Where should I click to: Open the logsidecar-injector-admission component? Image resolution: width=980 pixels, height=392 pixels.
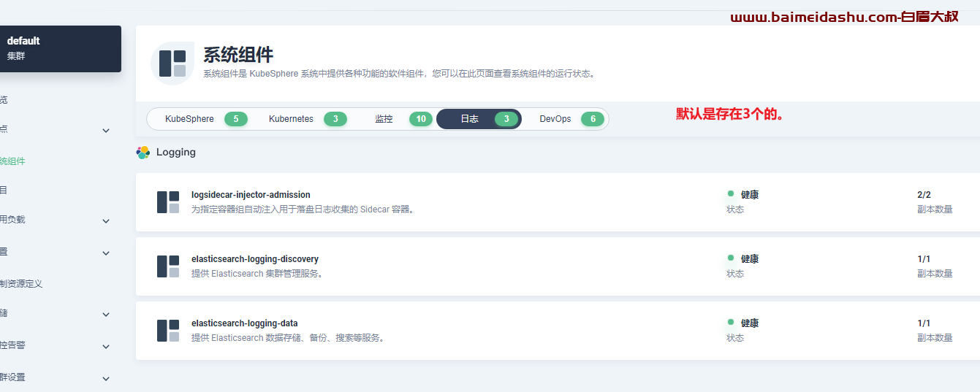(251, 195)
